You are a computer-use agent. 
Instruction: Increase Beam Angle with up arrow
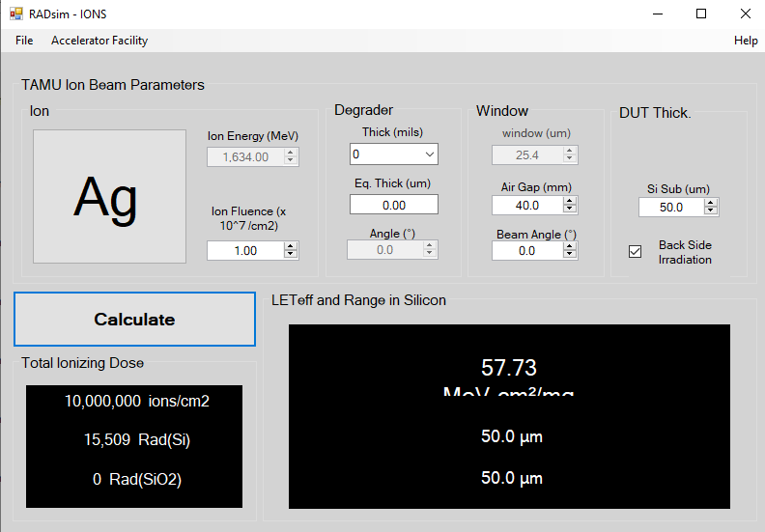(569, 247)
